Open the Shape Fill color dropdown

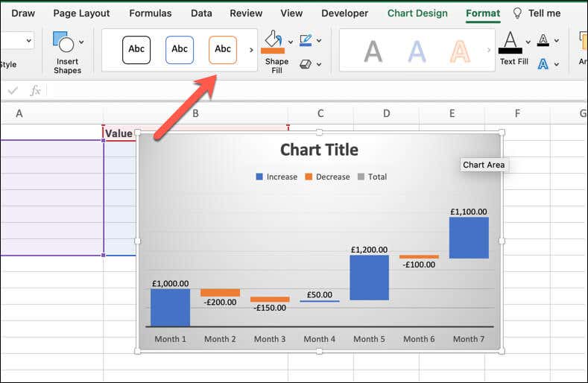[x=291, y=42]
